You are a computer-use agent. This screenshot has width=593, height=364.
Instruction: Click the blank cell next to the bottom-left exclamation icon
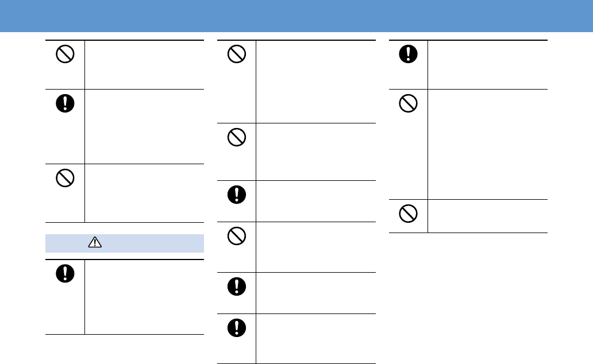[x=144, y=297]
